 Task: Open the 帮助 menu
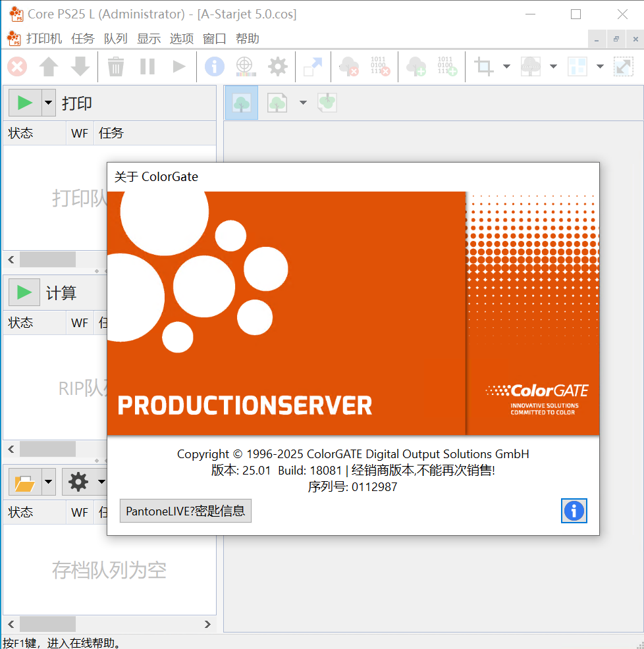(247, 39)
